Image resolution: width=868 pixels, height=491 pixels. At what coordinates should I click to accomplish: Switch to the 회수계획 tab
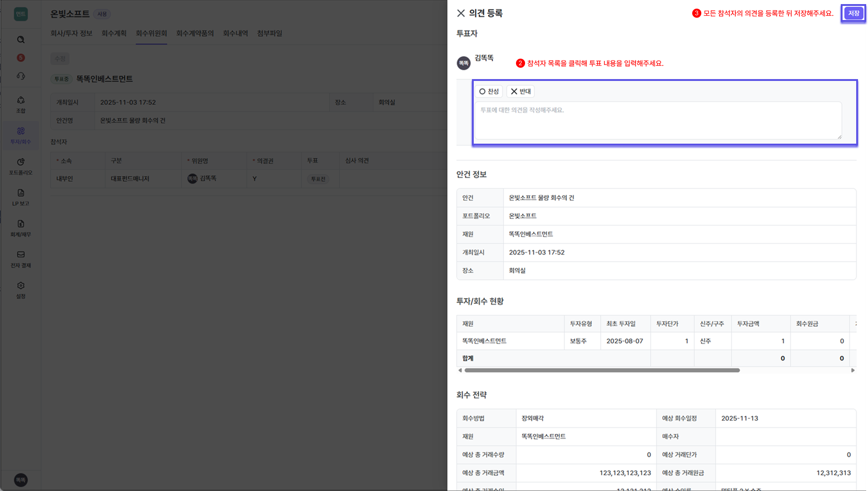pyautogui.click(x=114, y=33)
